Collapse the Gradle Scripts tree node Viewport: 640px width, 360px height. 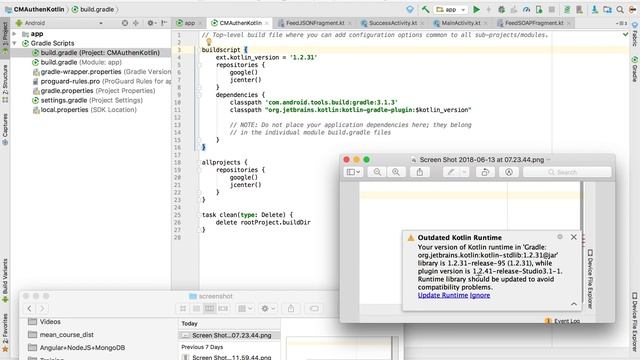tap(15, 43)
